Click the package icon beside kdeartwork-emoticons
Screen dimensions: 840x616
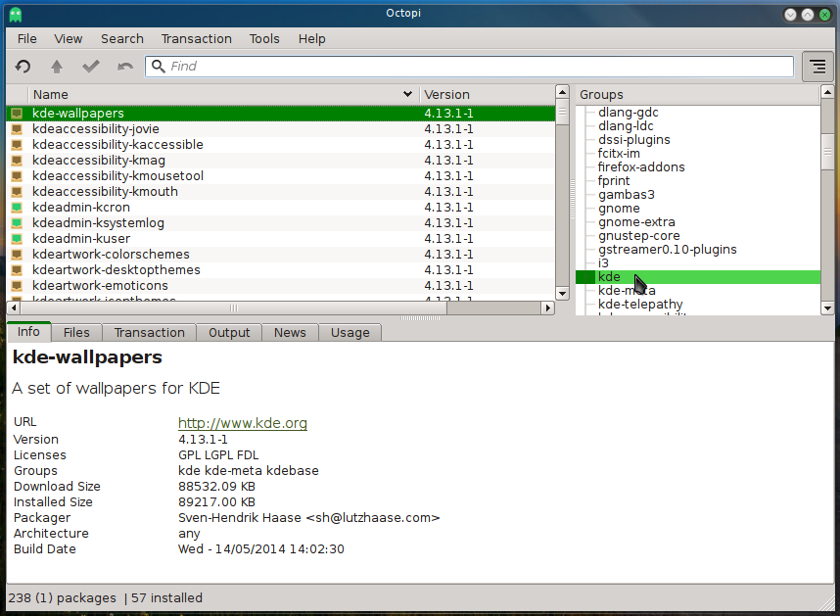[18, 286]
